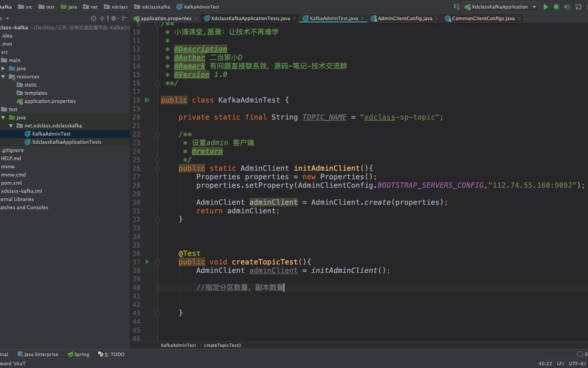Viewport: 588px width, 368px height.
Task: Run the XdclassKafkaApplication with the green play icon
Action: (x=546, y=7)
